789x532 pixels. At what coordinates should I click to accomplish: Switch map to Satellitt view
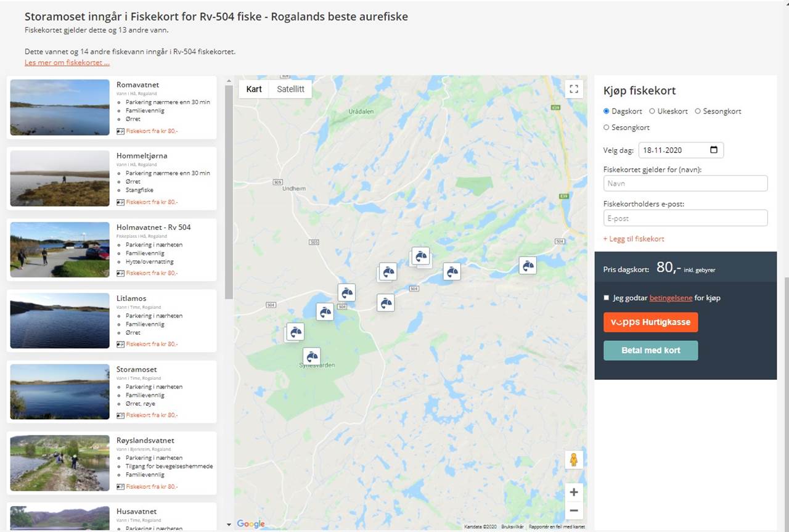pos(290,89)
